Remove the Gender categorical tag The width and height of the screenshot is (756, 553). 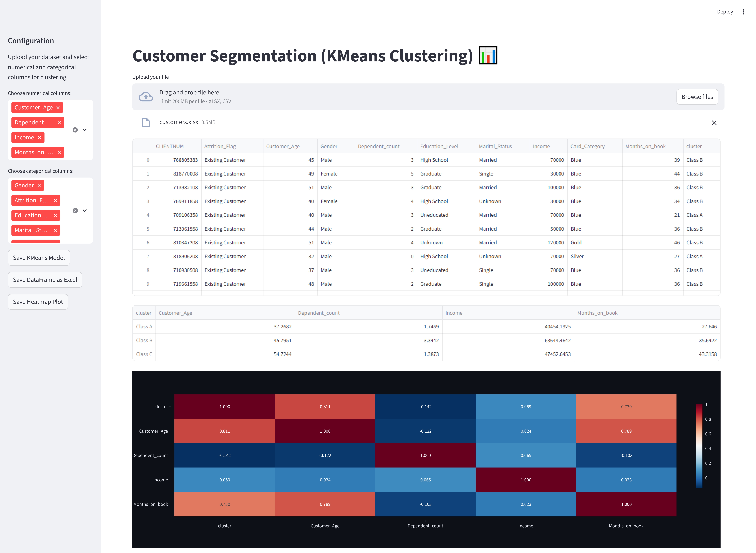[x=39, y=185]
